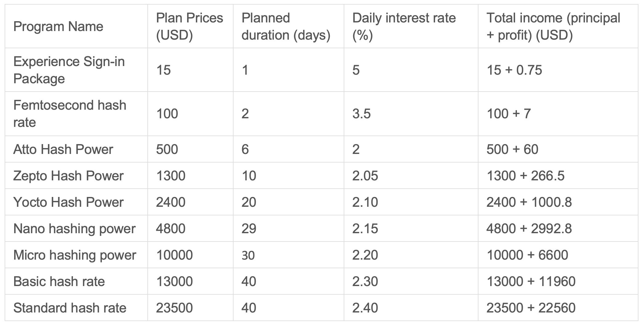This screenshot has height=326, width=644.
Task: Select the Basic hash rate cell
Action: 59,281
